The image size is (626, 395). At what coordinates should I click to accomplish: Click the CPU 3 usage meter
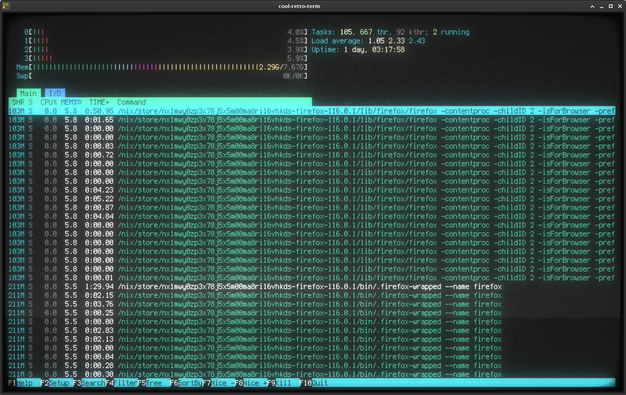166,58
